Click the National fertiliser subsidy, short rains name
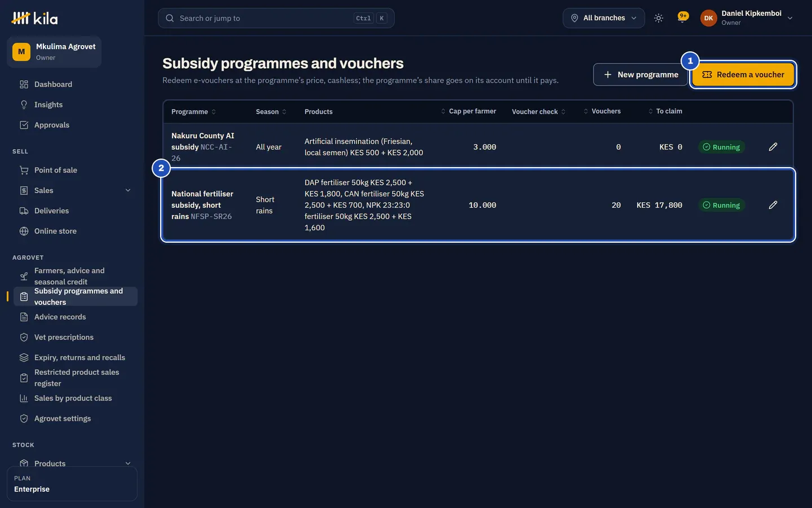812x508 pixels. pyautogui.click(x=202, y=205)
